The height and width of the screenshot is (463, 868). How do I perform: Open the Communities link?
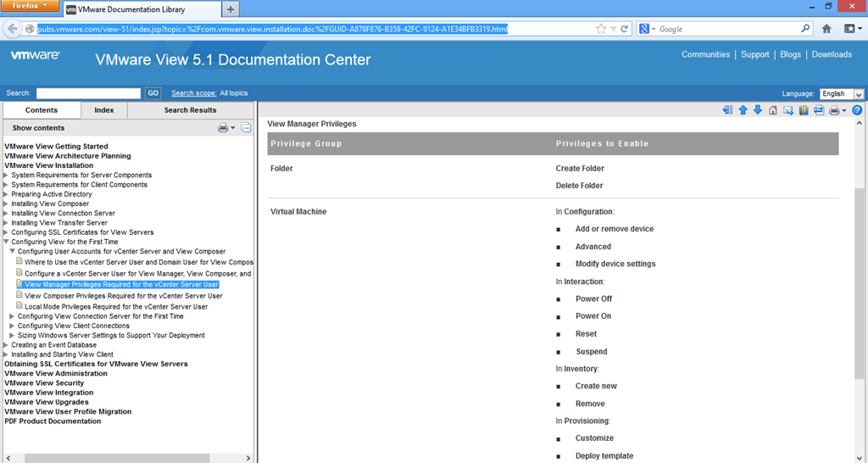click(x=705, y=54)
